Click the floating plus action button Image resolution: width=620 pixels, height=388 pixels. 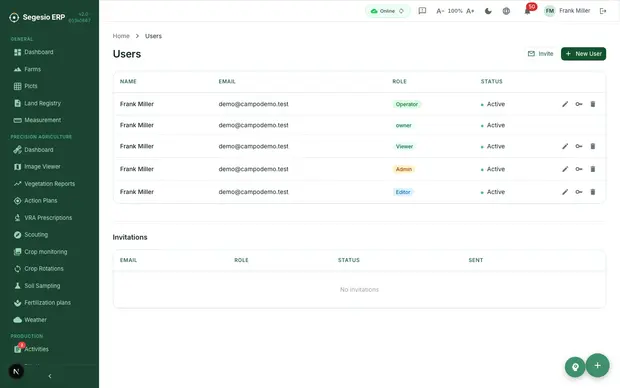[x=597, y=365]
